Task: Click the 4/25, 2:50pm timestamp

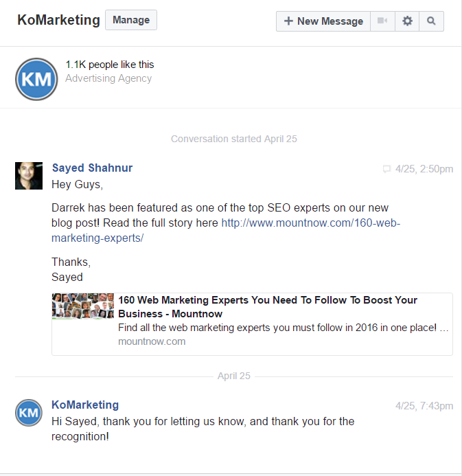Action: 424,169
